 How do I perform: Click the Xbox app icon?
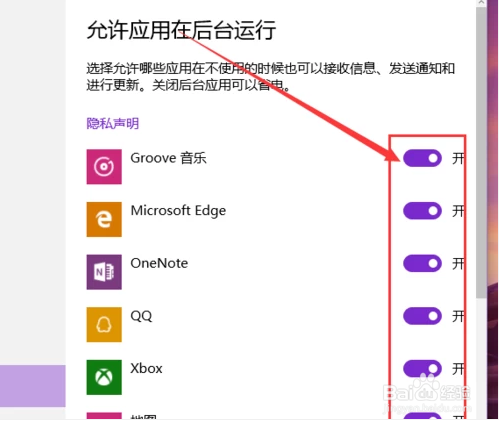(104, 377)
